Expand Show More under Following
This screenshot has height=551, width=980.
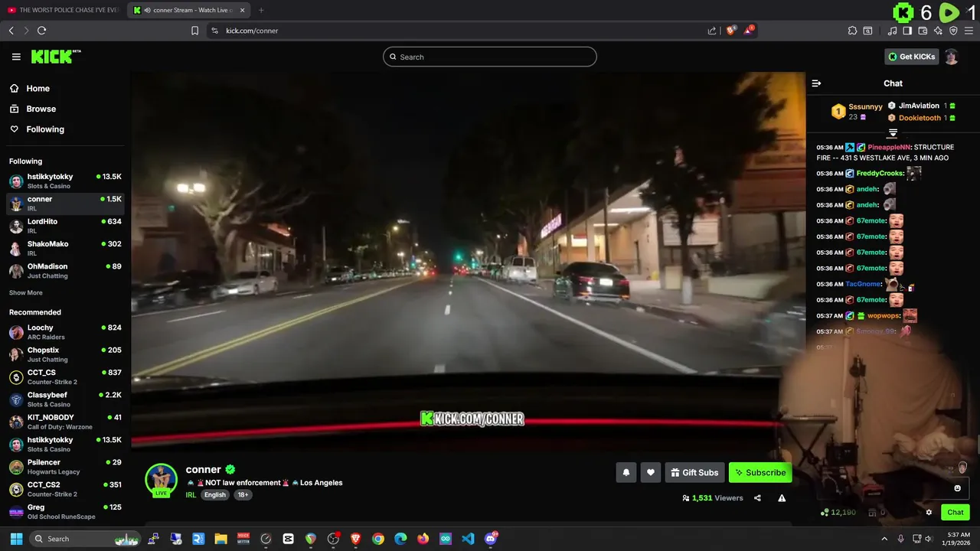pyautogui.click(x=26, y=293)
